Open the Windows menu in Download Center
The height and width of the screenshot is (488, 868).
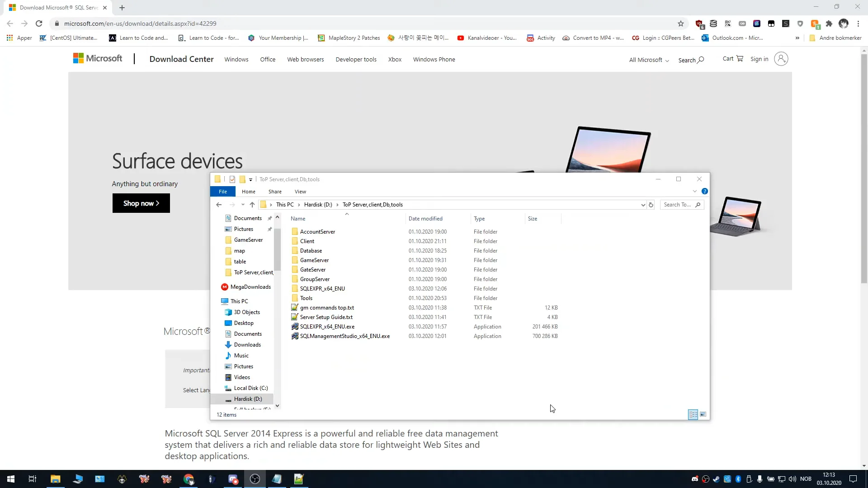(236, 60)
